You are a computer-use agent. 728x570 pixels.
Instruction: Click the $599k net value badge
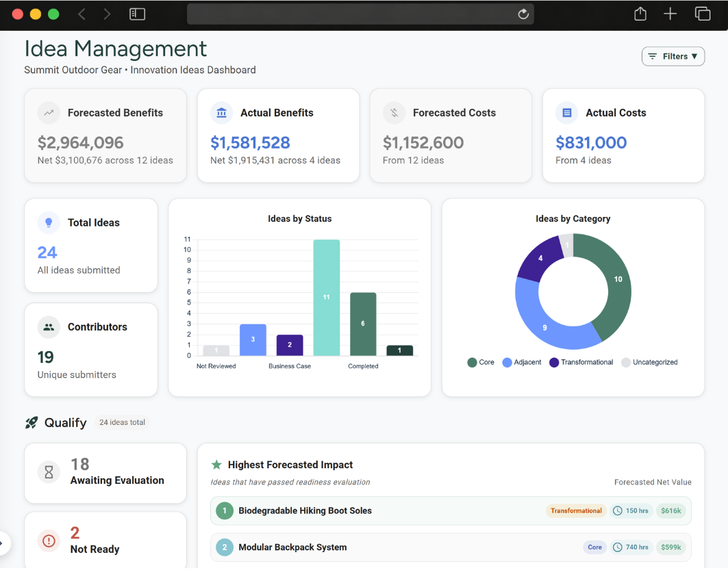pyautogui.click(x=671, y=547)
